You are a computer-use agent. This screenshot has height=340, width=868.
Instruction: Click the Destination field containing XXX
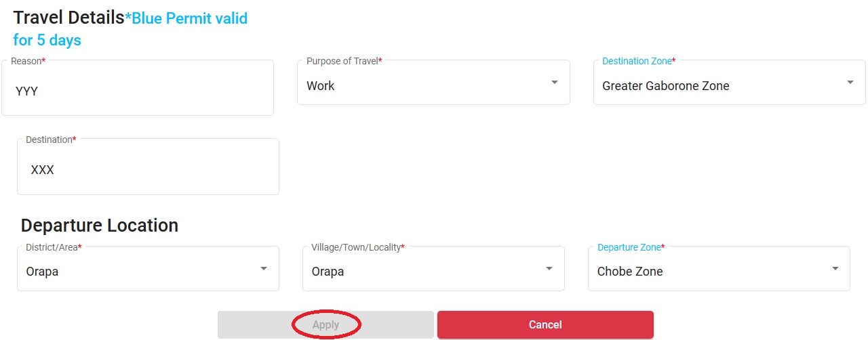pos(148,170)
